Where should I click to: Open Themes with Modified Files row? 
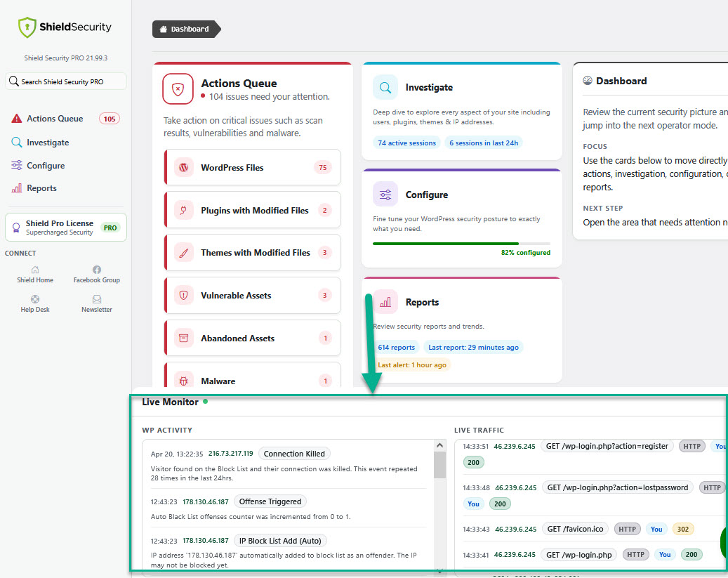click(253, 252)
